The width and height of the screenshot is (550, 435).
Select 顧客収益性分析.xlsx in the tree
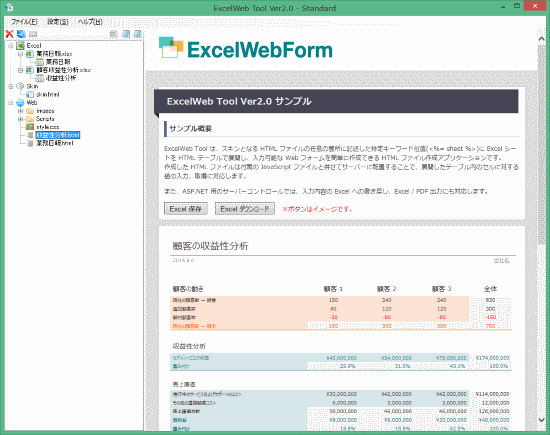[x=63, y=70]
